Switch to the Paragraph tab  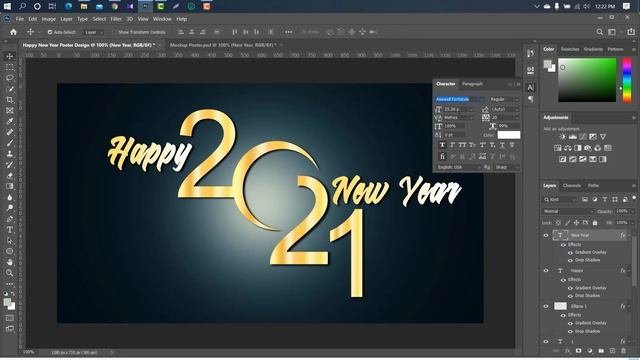[x=472, y=84]
